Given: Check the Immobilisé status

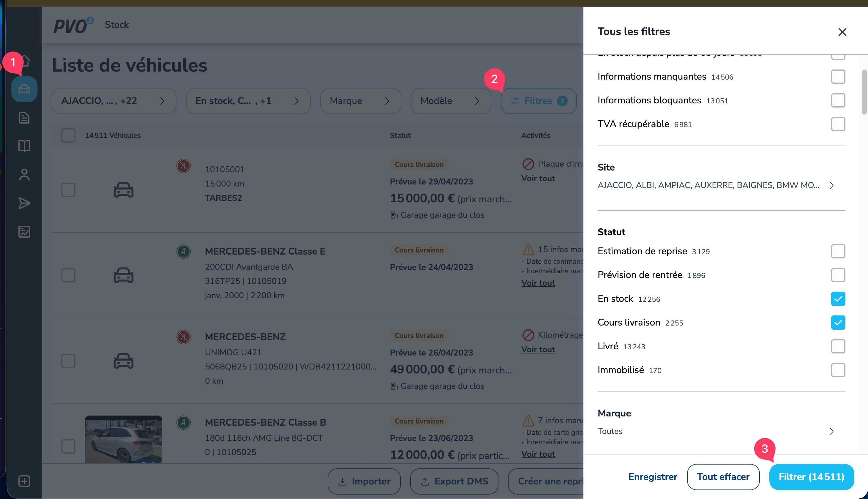Looking at the screenshot, I should click(x=838, y=370).
